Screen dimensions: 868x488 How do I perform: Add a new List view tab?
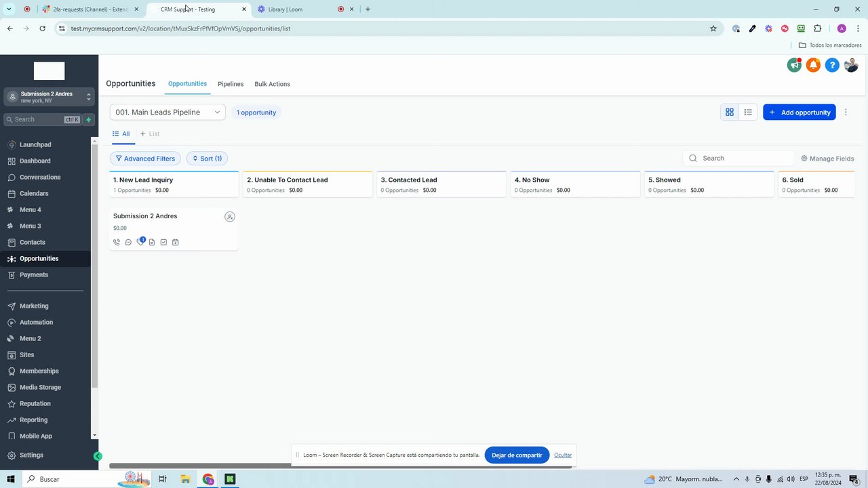pos(150,134)
